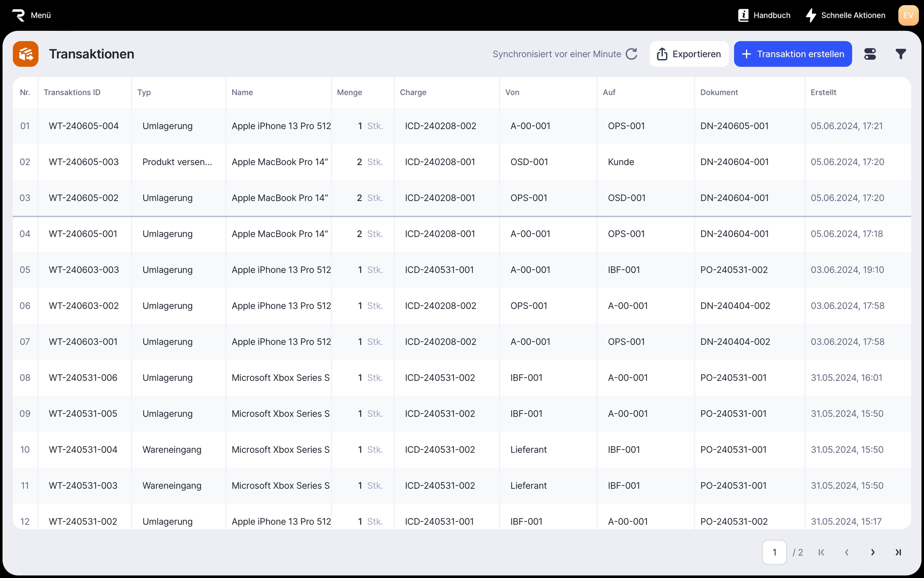Sort by Transaktions ID column header
924x578 pixels.
click(72, 92)
